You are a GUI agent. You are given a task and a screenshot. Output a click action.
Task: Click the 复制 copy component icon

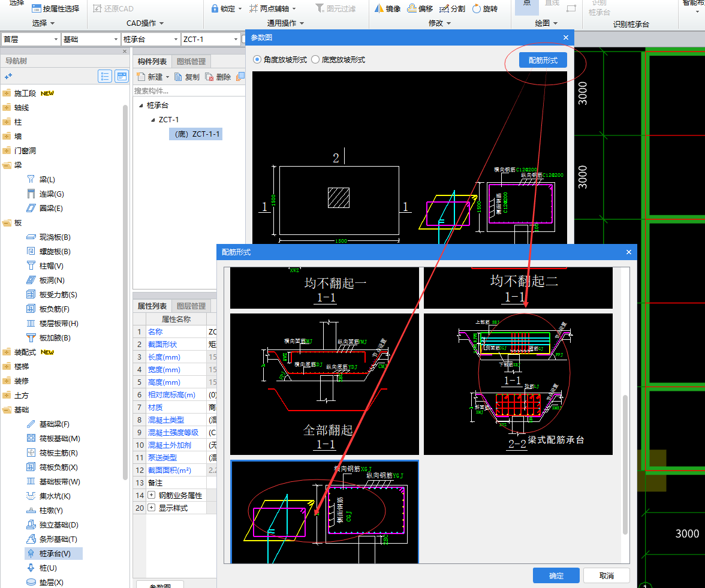(179, 77)
